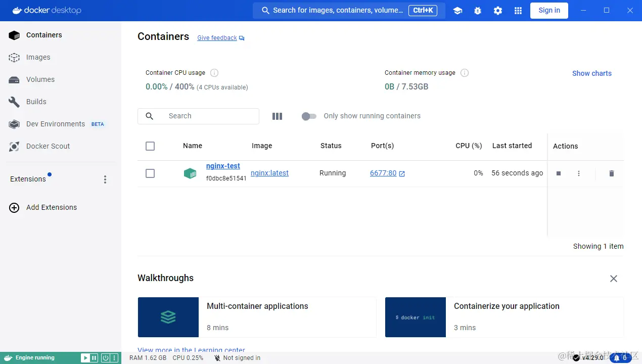Check the select-all containers checkbox

coord(150,146)
